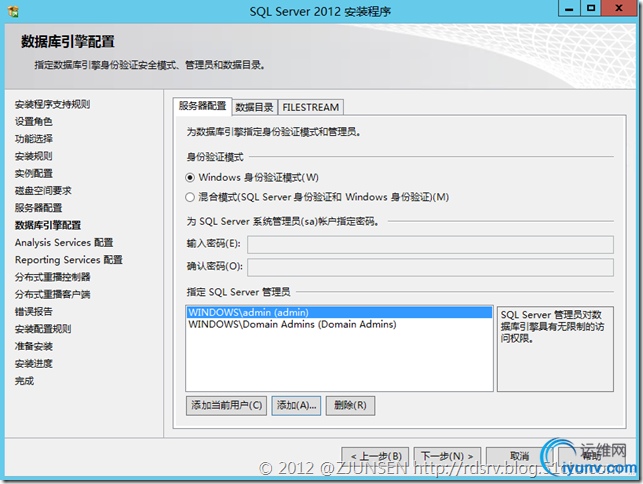The height and width of the screenshot is (484, 643).
Task: Select 混合模式 authentication radio button
Action: click(x=190, y=197)
